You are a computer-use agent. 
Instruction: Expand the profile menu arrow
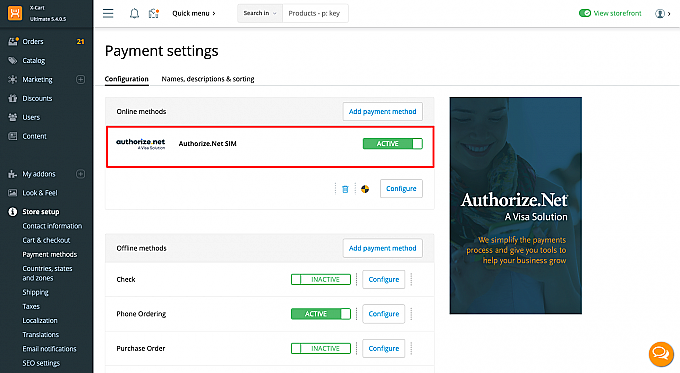669,14
